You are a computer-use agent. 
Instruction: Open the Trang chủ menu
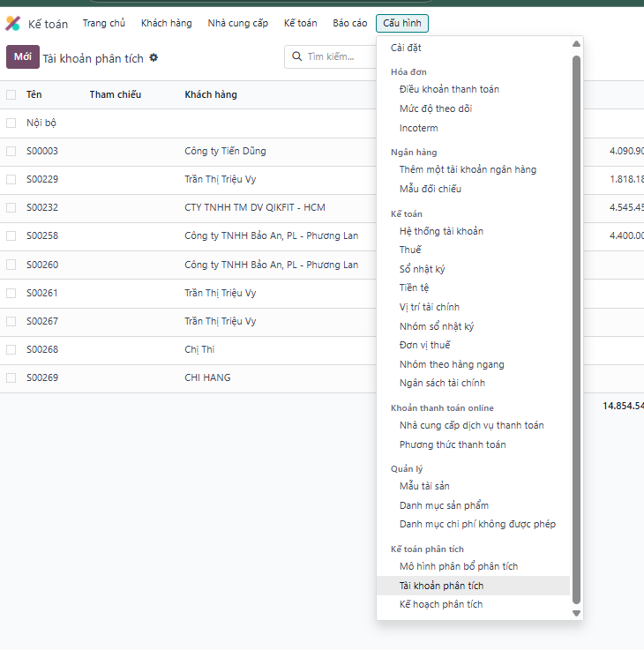pos(104,23)
